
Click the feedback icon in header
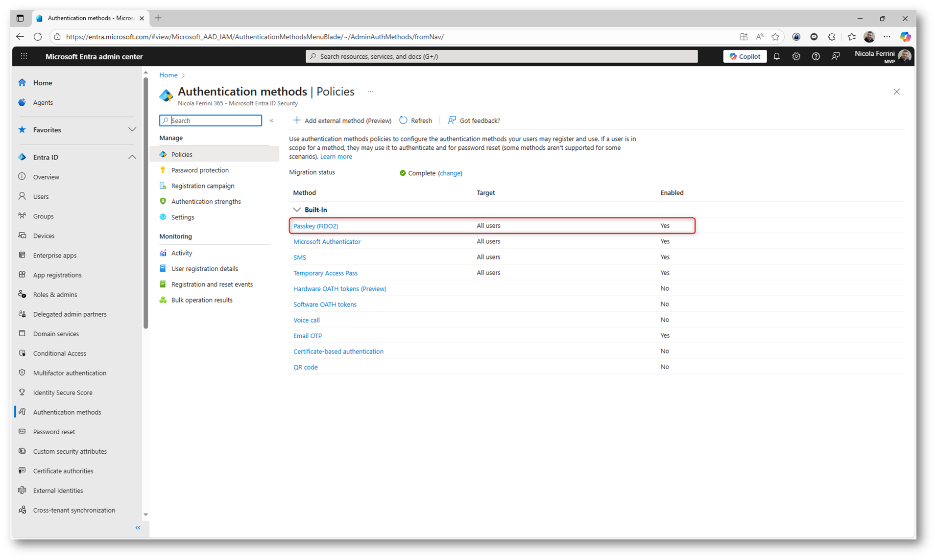836,56
